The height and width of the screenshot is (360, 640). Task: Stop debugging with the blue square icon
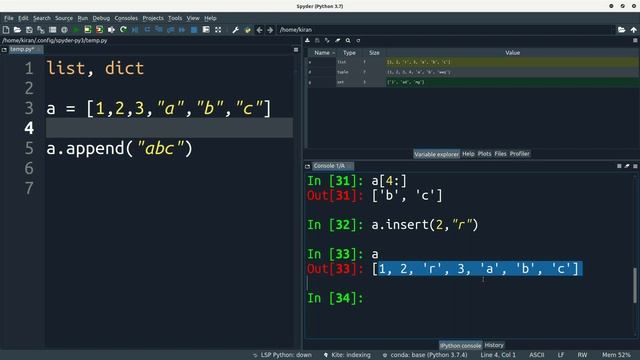click(194, 30)
